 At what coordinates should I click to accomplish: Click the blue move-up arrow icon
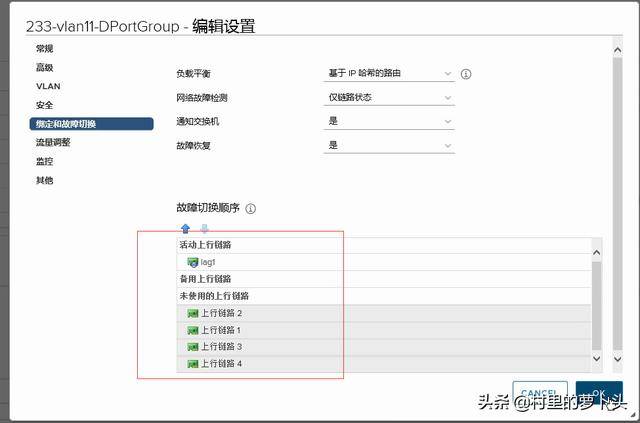click(x=185, y=228)
